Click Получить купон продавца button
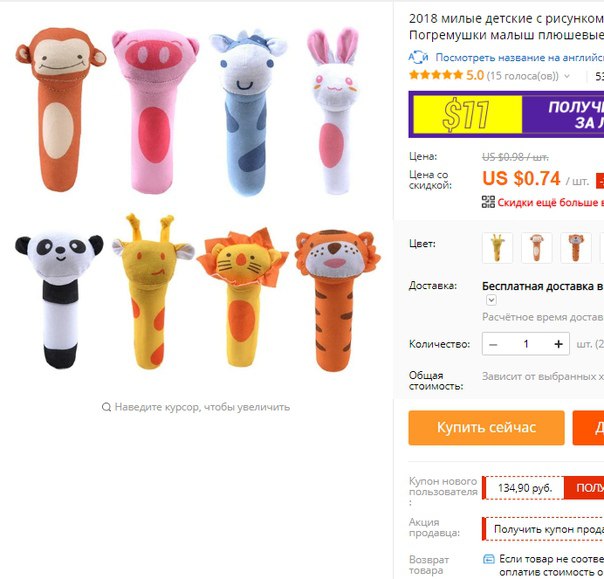 click(x=543, y=529)
